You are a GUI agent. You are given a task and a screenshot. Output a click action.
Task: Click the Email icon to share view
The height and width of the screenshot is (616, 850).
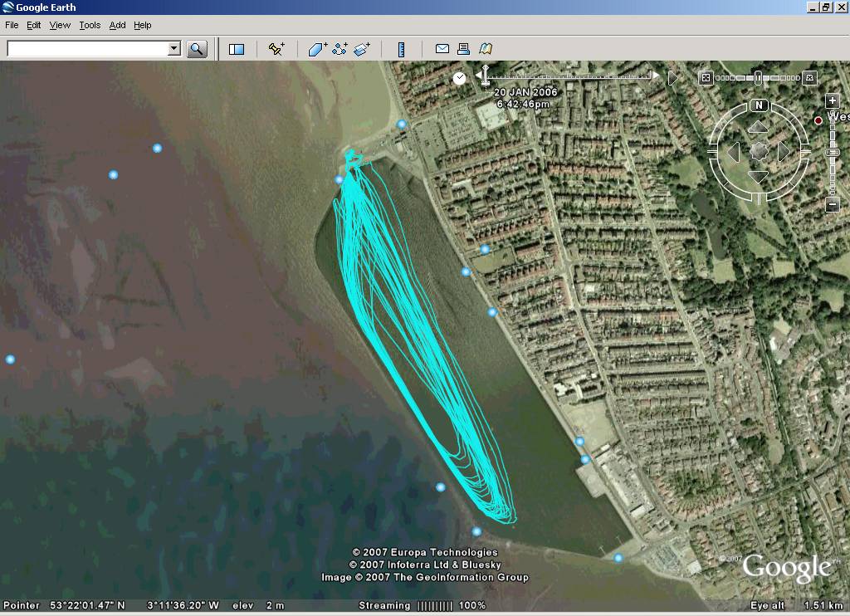(x=442, y=49)
